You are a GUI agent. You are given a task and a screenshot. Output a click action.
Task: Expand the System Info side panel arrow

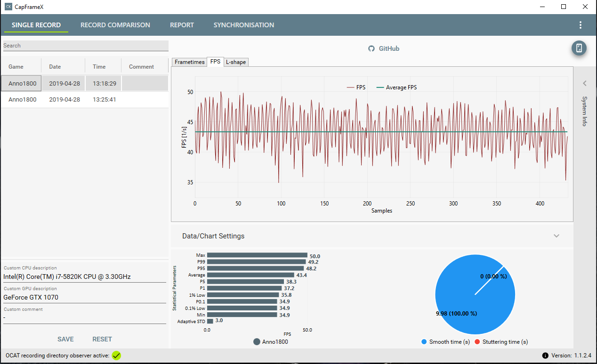[x=585, y=83]
